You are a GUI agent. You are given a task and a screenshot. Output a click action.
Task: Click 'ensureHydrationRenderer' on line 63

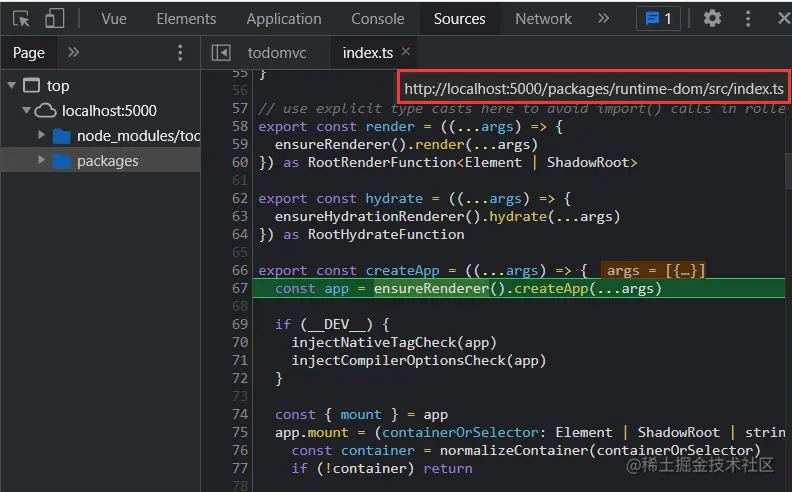tap(370, 217)
